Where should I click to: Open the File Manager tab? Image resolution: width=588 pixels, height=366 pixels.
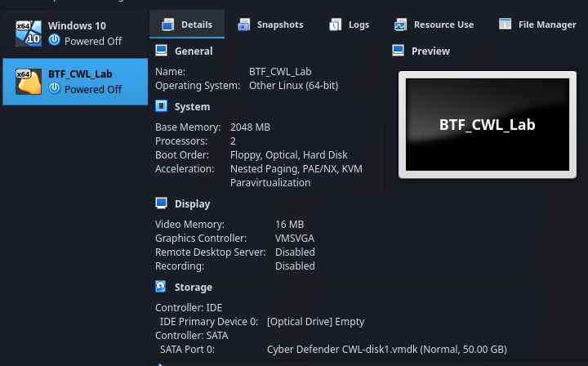tap(537, 25)
